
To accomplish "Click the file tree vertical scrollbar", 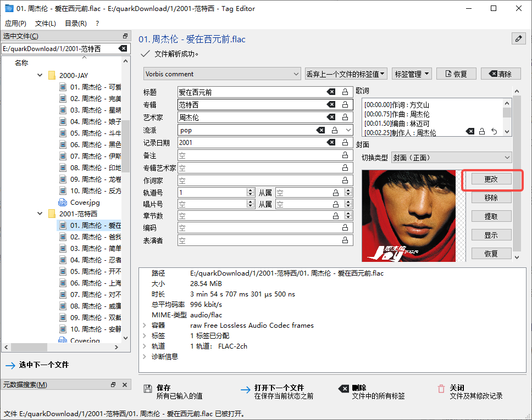I will pos(125,147).
